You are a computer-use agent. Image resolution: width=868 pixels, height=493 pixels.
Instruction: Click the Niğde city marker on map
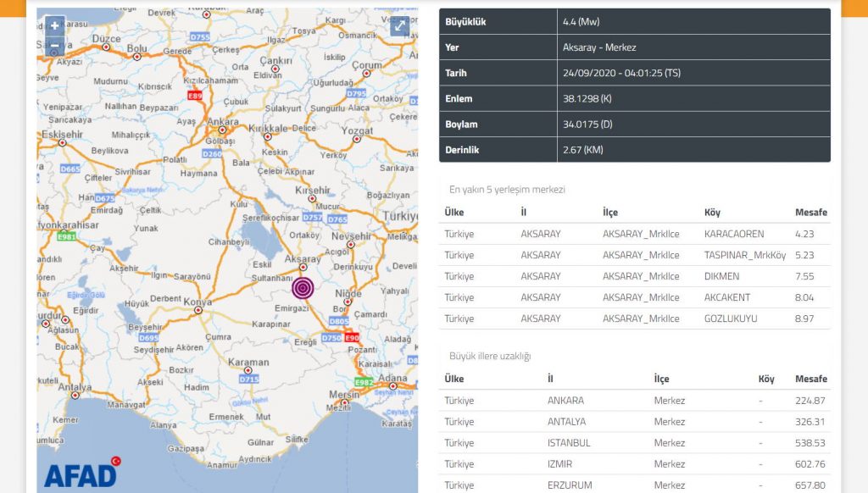(348, 302)
